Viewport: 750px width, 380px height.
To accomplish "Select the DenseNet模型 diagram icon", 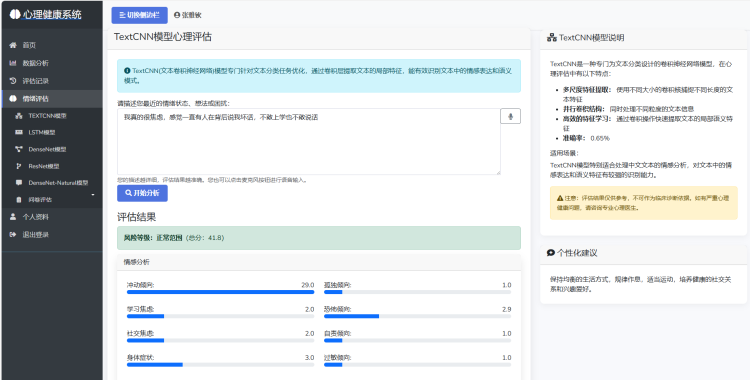I will pos(19,149).
